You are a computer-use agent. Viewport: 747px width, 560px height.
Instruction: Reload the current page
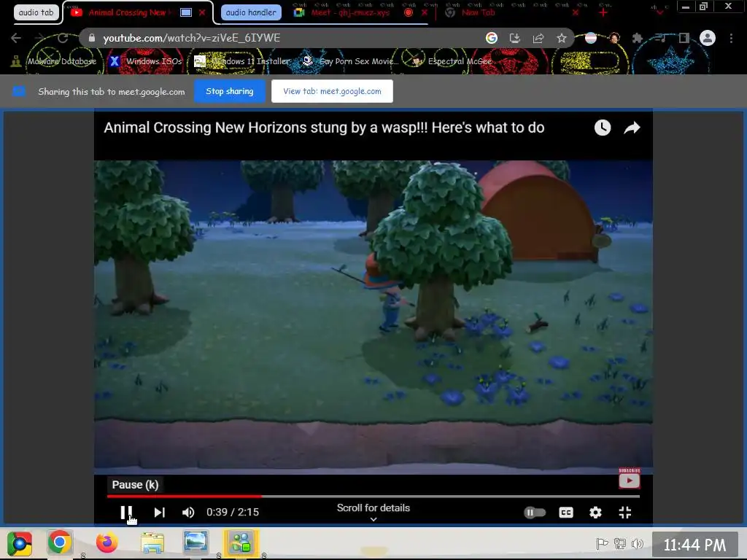pyautogui.click(x=63, y=38)
